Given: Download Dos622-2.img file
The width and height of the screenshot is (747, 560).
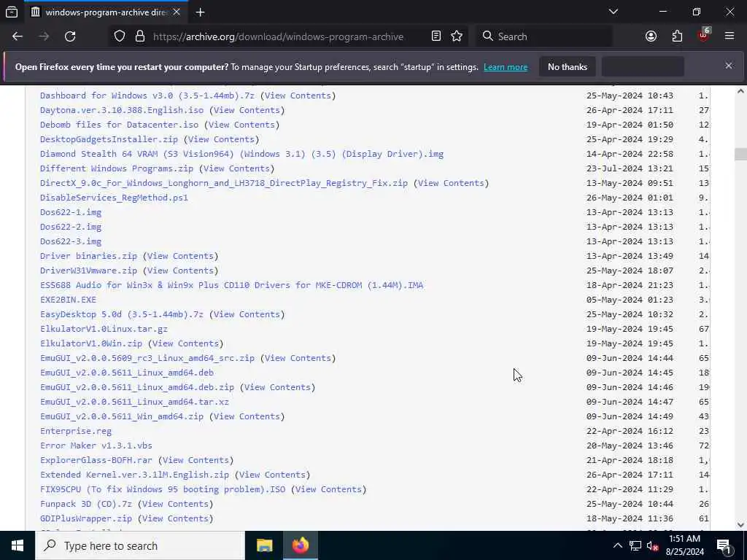Looking at the screenshot, I should coord(71,227).
